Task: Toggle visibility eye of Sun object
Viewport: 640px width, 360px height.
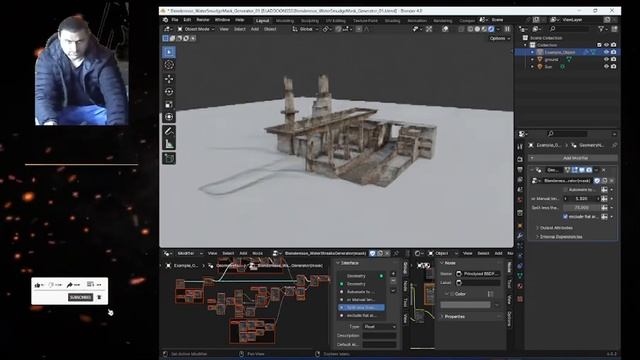Action: click(x=606, y=66)
